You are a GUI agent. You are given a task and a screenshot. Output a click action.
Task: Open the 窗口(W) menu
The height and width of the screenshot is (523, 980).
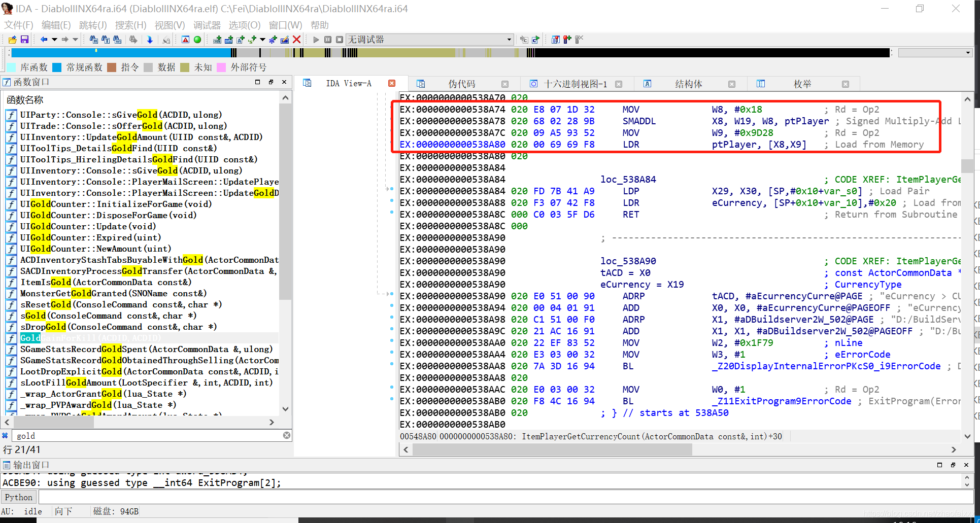click(285, 25)
